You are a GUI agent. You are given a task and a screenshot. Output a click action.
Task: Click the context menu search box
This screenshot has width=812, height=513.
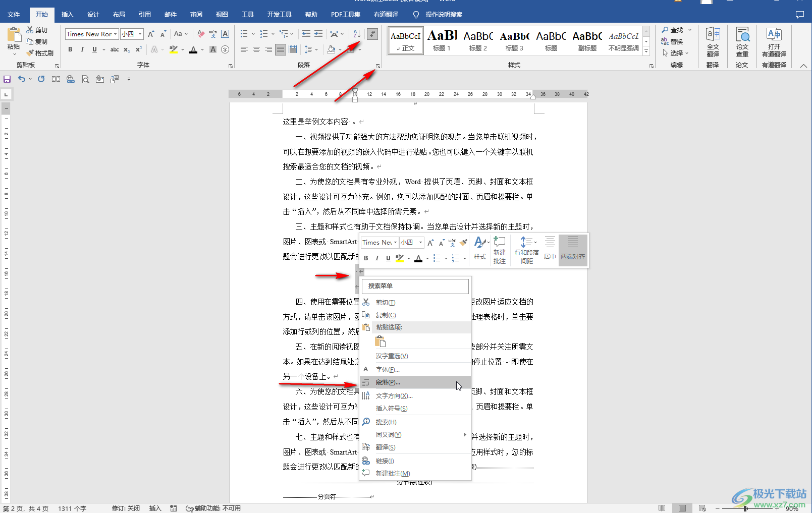click(x=415, y=286)
